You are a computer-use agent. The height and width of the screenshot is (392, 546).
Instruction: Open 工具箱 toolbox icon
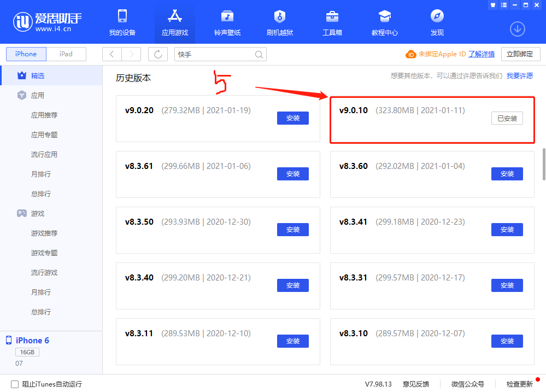coord(332,16)
